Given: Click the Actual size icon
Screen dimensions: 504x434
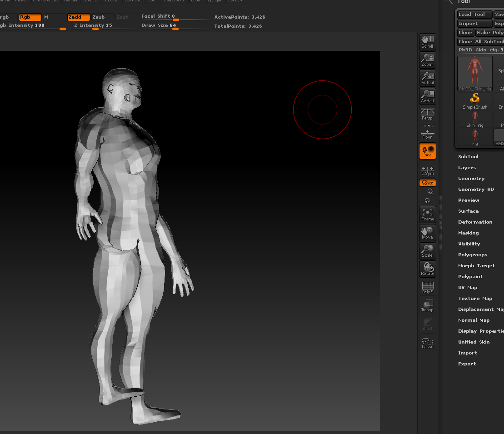Looking at the screenshot, I should pyautogui.click(x=427, y=78).
